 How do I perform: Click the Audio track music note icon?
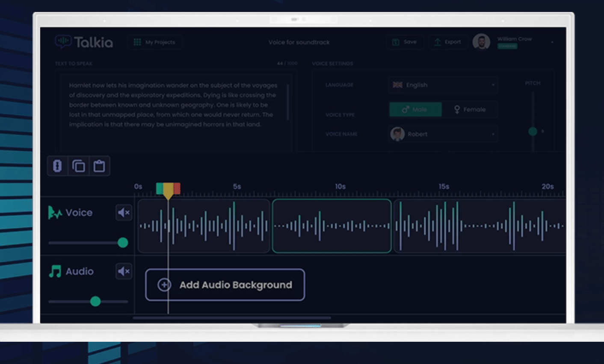click(x=55, y=271)
